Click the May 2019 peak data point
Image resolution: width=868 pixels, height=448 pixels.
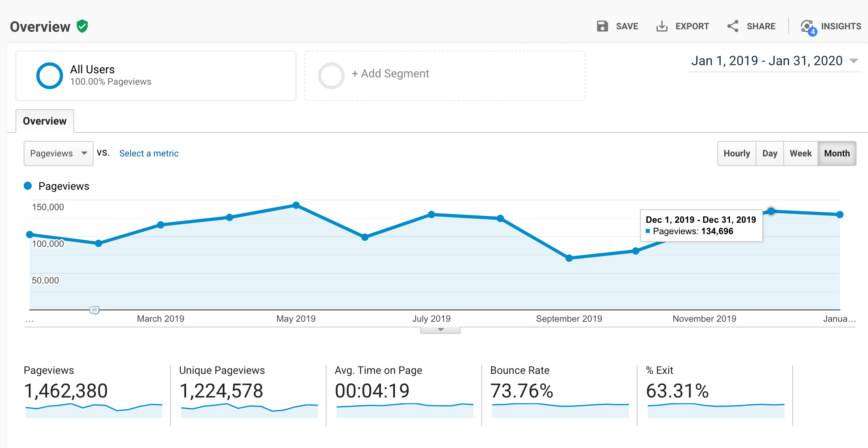pos(296,205)
